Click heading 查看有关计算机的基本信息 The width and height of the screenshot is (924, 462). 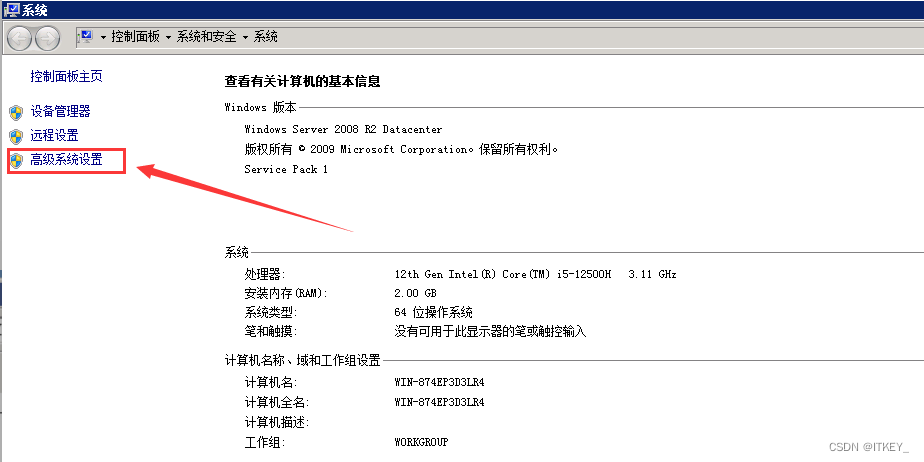[302, 81]
